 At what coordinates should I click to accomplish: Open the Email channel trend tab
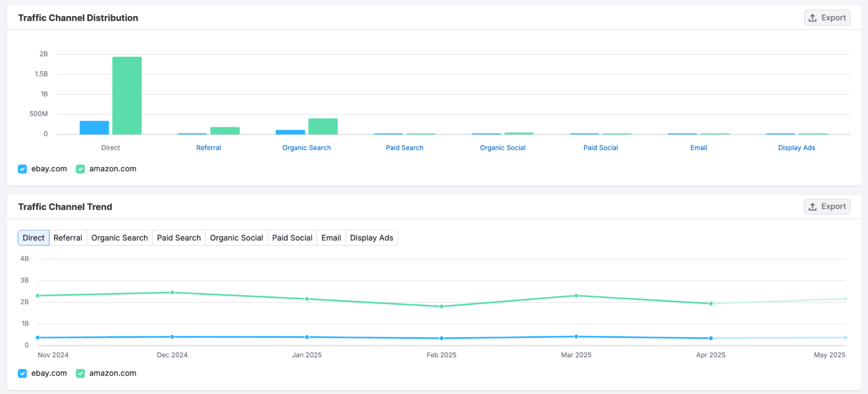(x=330, y=238)
